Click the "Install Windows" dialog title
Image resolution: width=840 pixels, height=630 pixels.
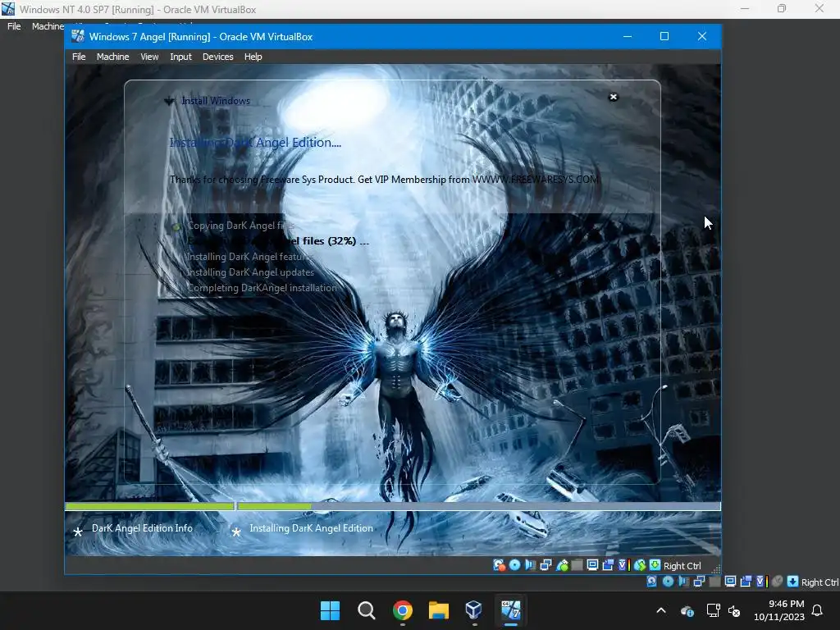[x=216, y=101]
